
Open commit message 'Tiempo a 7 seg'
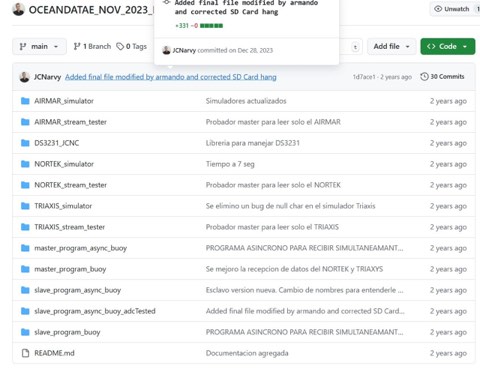(230, 164)
